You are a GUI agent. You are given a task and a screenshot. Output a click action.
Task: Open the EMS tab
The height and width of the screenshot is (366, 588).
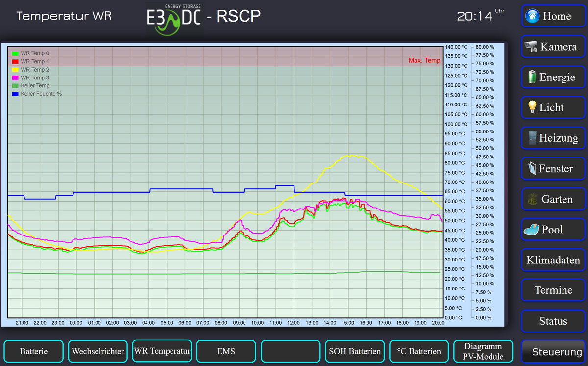click(x=226, y=351)
